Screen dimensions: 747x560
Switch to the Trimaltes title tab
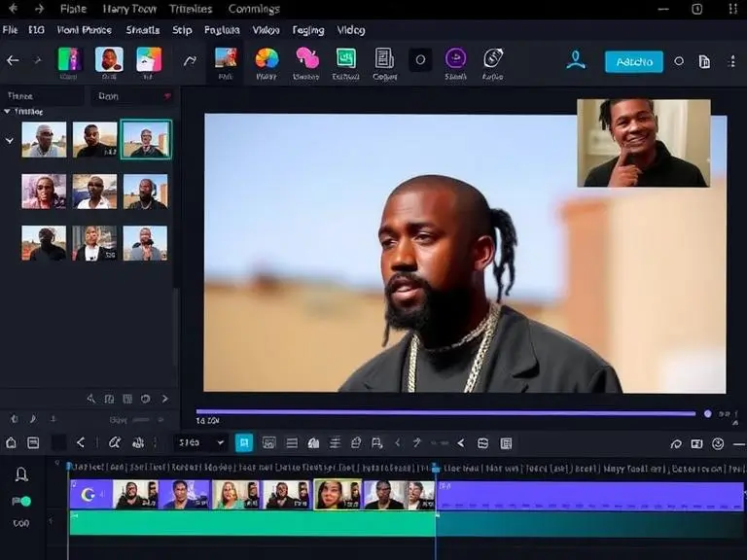[191, 9]
